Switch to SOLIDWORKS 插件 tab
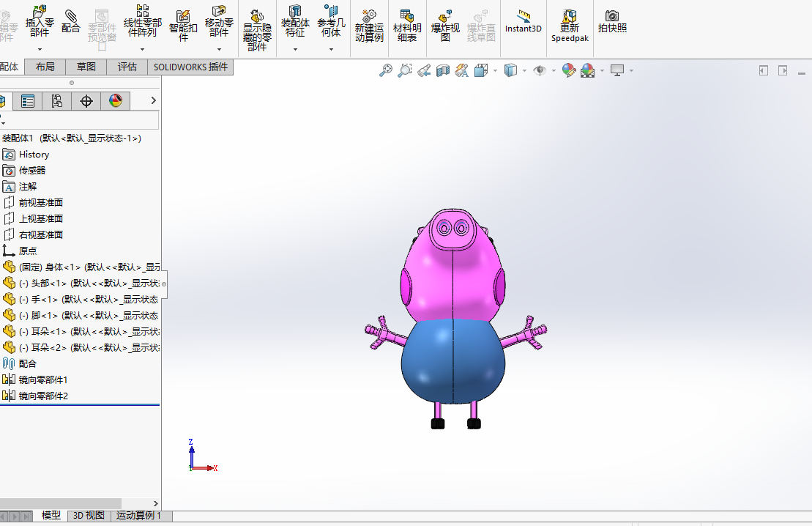The height and width of the screenshot is (526, 812). [190, 67]
